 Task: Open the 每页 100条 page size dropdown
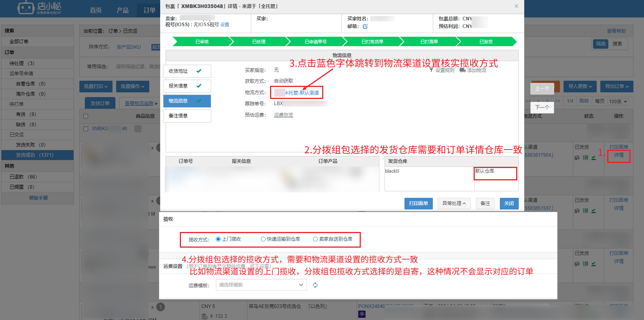pos(618,101)
